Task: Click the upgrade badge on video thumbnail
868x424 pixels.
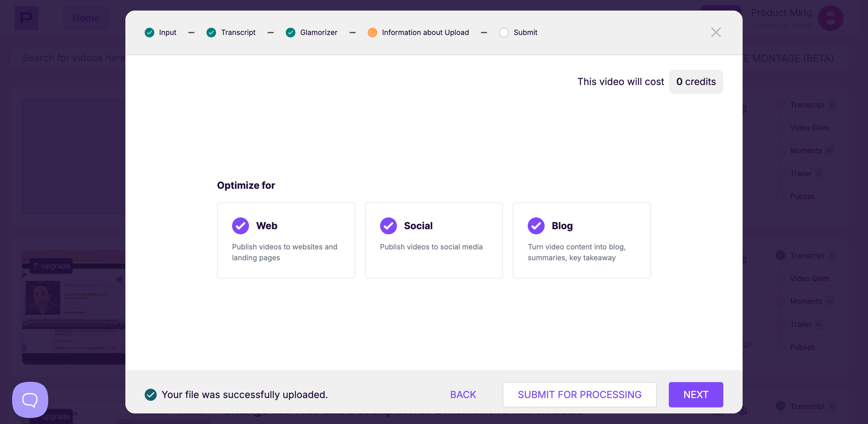Action: tap(51, 266)
